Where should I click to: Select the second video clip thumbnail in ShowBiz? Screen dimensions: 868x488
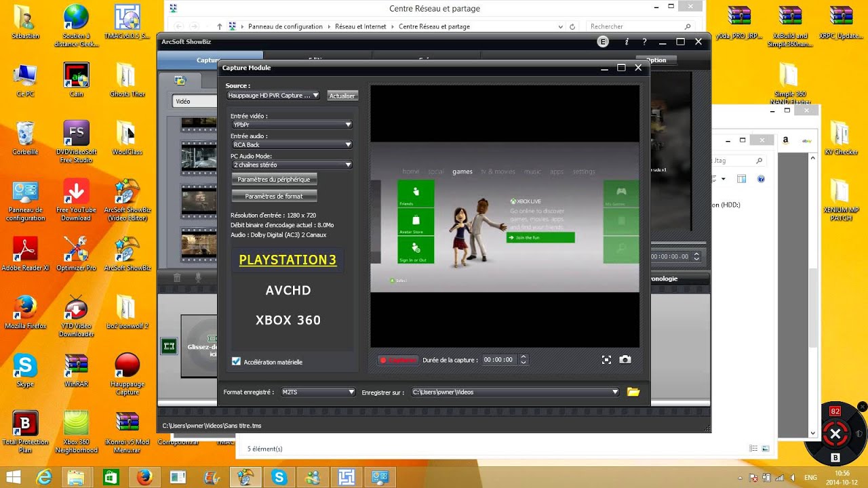(199, 158)
